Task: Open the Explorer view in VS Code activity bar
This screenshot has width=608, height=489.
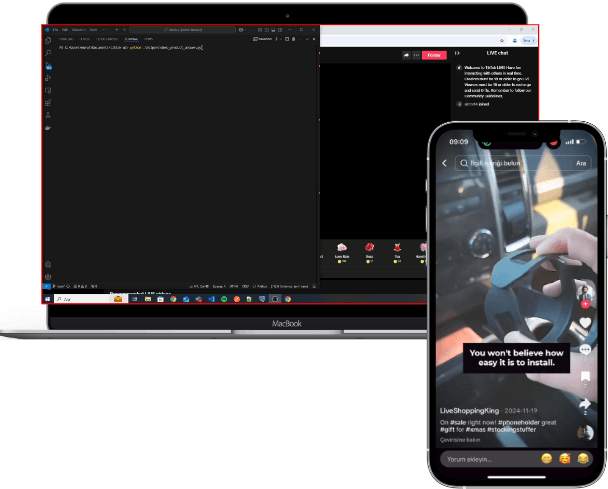Action: pyautogui.click(x=48, y=40)
